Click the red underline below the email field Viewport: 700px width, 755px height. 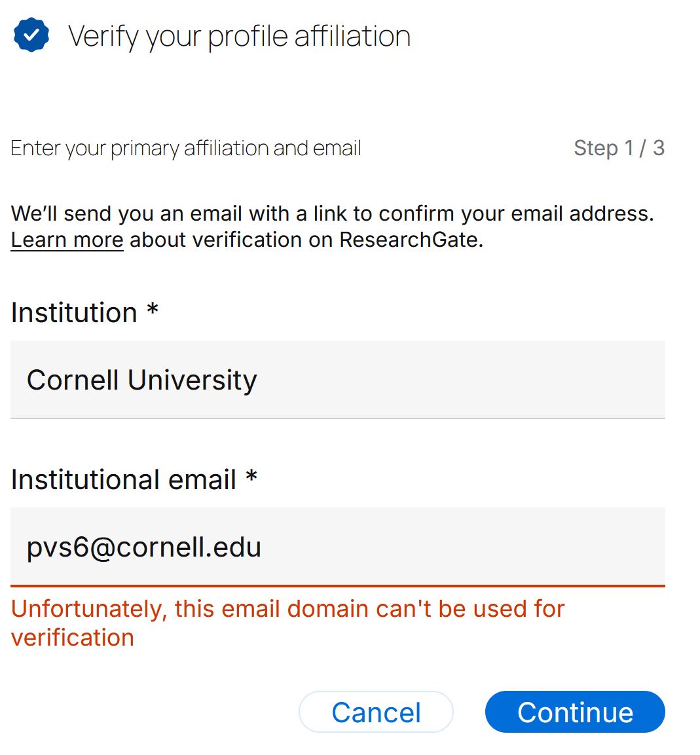pyautogui.click(x=337, y=586)
